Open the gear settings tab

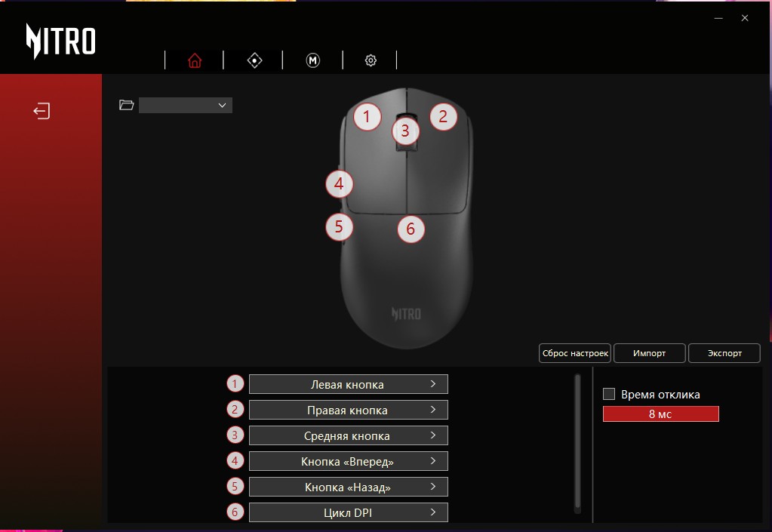tap(371, 60)
